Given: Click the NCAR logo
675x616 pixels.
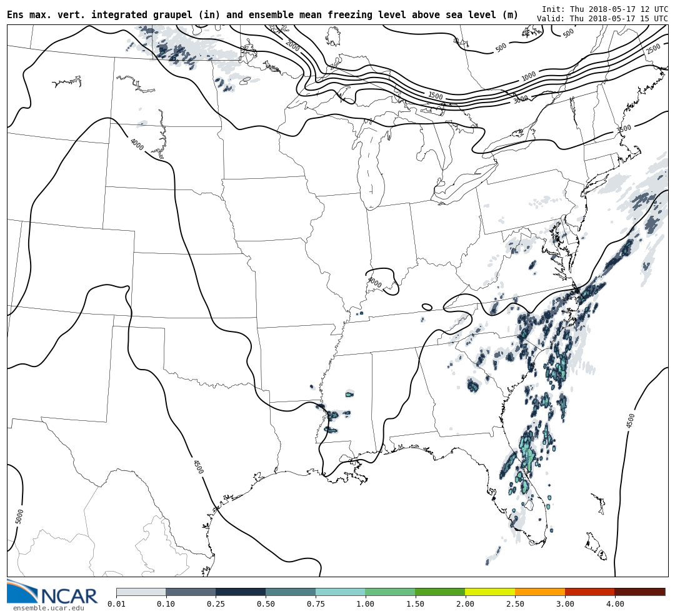Looking at the screenshot, I should pos(52,592).
